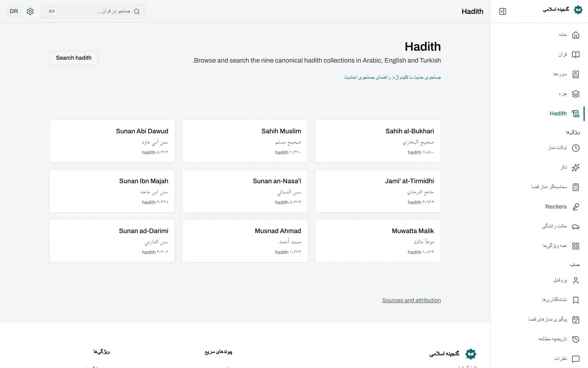Open the Jami' at-Tirmidhi card
The image size is (588, 368).
[x=378, y=191]
